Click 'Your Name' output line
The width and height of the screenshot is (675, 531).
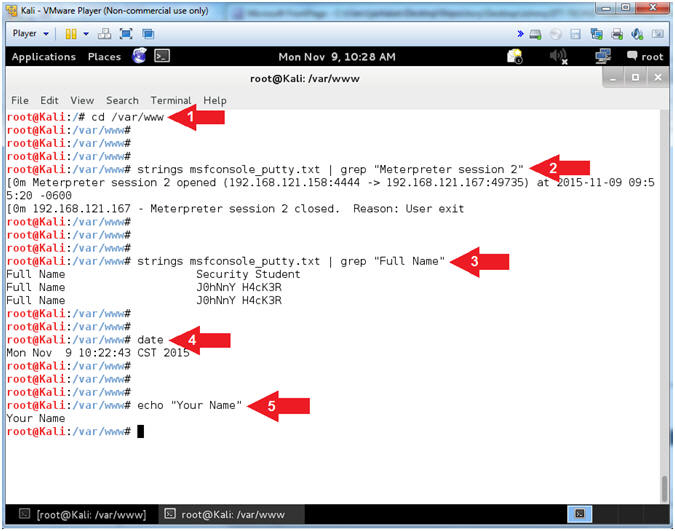[36, 418]
